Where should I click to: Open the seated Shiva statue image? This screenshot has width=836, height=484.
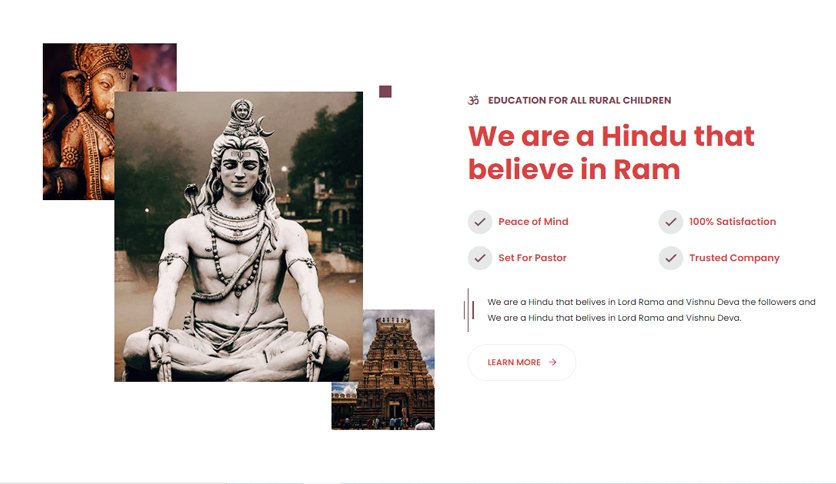[238, 237]
